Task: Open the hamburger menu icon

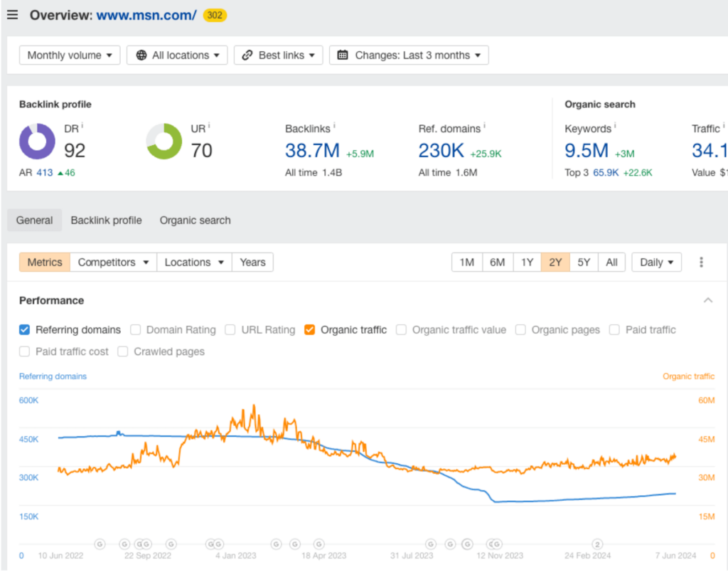Action: 12,15
